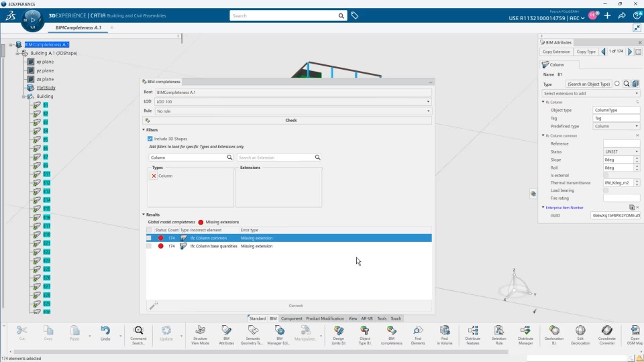Click the wrench icon in results footer
The width and height of the screenshot is (644, 362).
[x=154, y=306]
